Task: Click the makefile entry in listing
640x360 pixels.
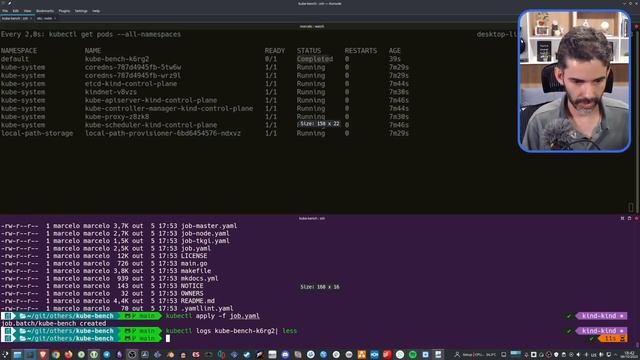Action: click(196, 271)
